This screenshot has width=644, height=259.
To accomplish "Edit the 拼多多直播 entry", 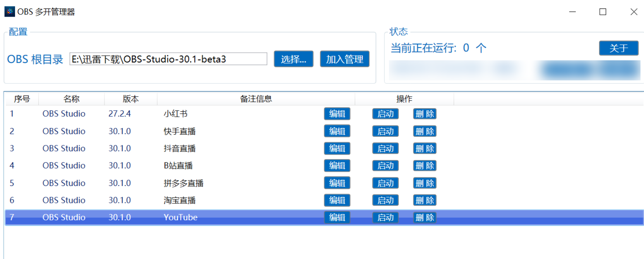I will [x=337, y=183].
